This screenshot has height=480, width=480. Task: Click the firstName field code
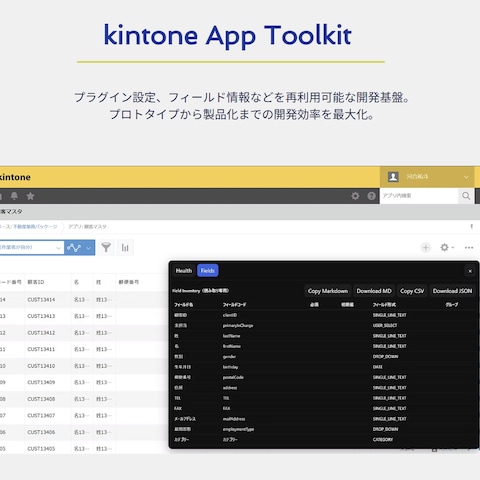tap(232, 346)
